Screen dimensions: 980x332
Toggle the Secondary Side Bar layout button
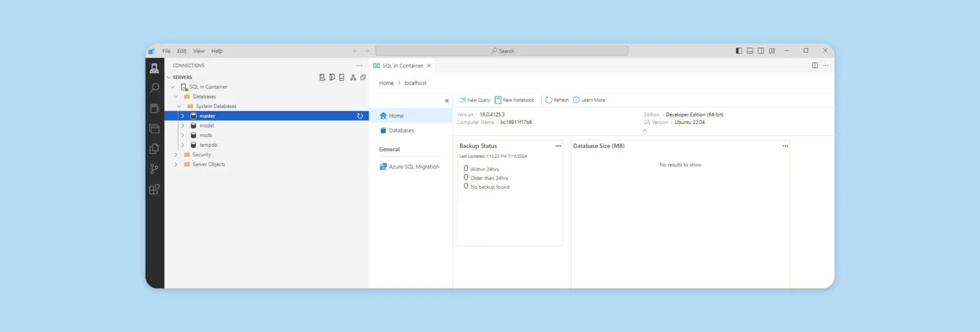coord(761,51)
